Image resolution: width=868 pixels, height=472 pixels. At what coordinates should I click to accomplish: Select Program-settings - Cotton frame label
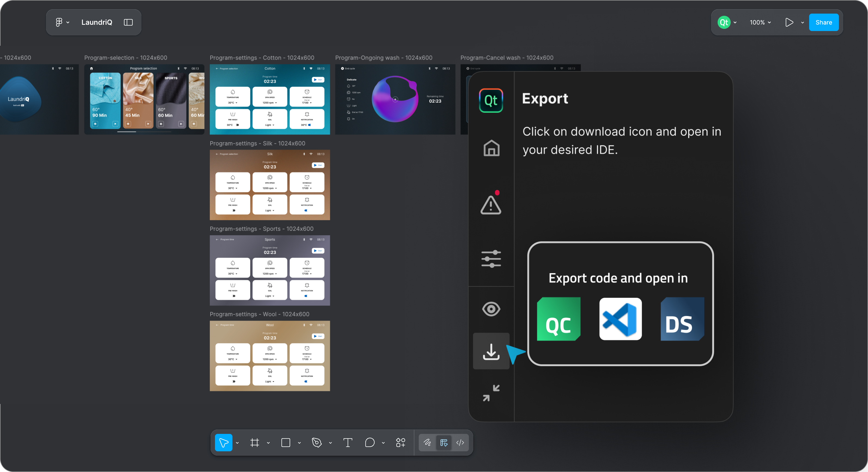pyautogui.click(x=262, y=57)
